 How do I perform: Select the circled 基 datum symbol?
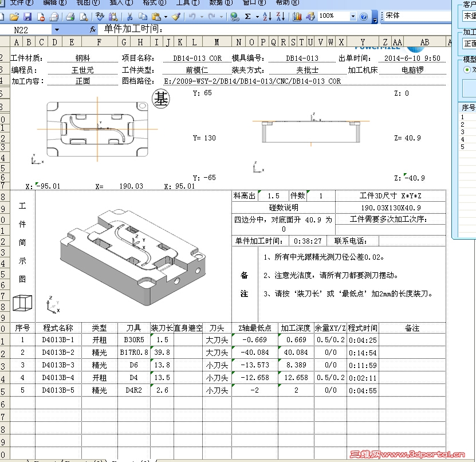click(161, 99)
